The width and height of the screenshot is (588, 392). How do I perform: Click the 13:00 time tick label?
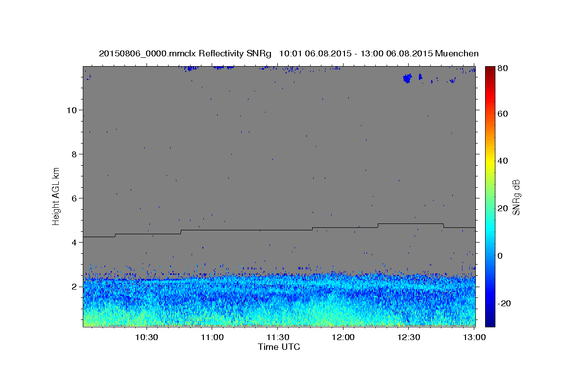click(x=474, y=338)
